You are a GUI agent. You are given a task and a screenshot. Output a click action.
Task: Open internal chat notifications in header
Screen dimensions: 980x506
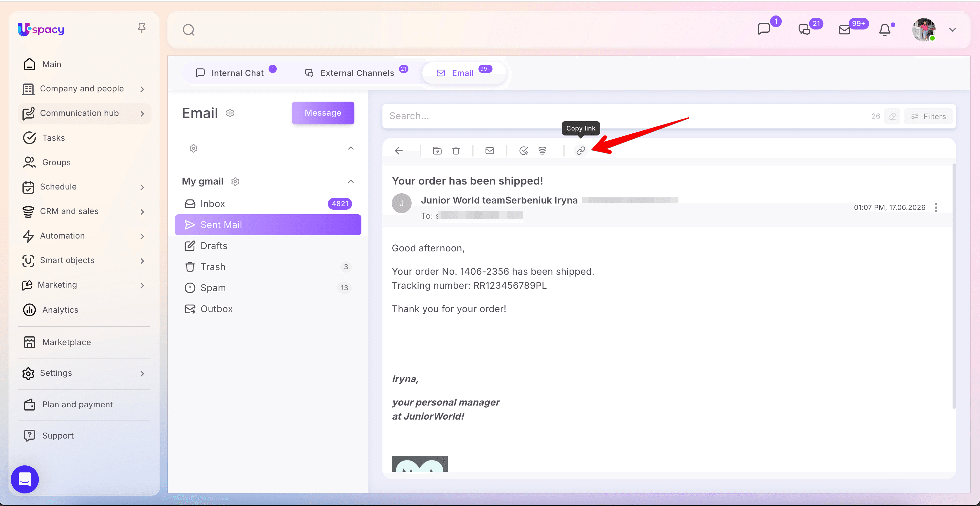[764, 29]
